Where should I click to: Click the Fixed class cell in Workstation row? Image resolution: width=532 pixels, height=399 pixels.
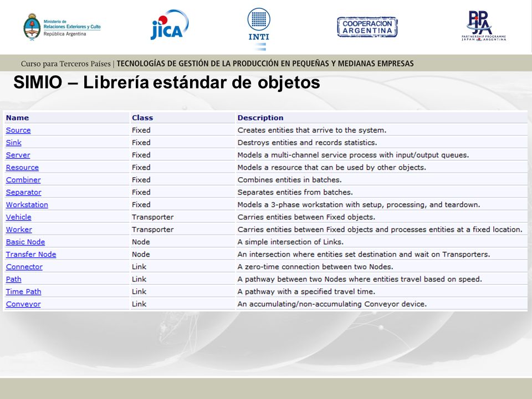[x=141, y=204]
